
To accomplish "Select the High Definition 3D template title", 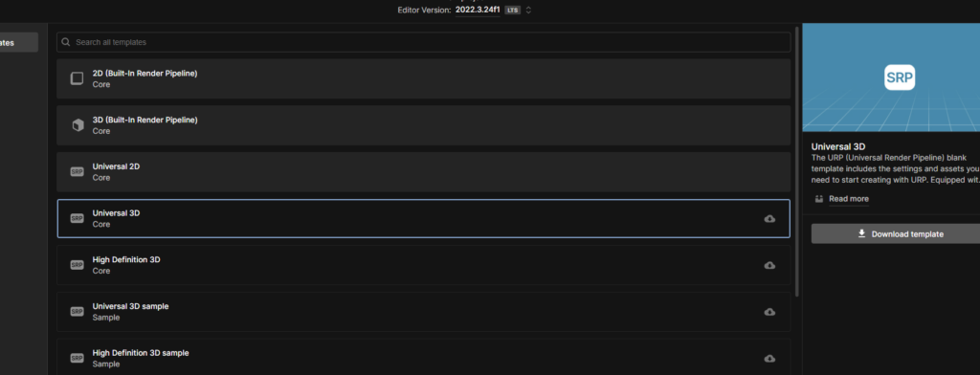I will click(x=126, y=259).
